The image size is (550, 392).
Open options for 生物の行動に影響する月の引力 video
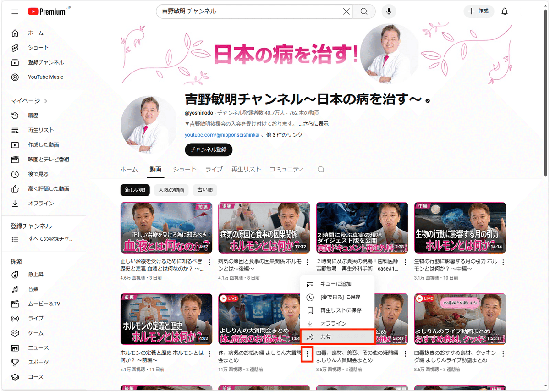[x=503, y=262]
